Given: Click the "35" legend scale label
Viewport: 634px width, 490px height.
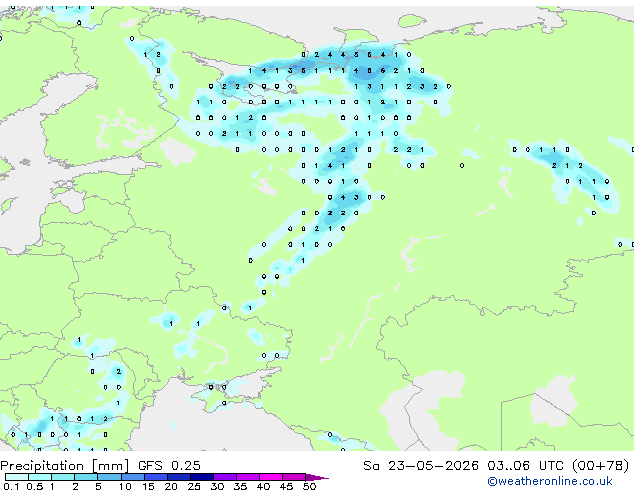Looking at the screenshot, I should (241, 486).
